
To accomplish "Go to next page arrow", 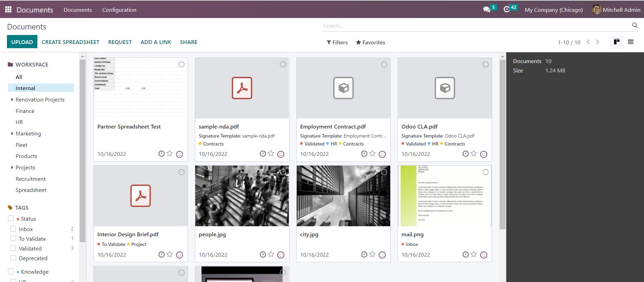I will coord(597,42).
